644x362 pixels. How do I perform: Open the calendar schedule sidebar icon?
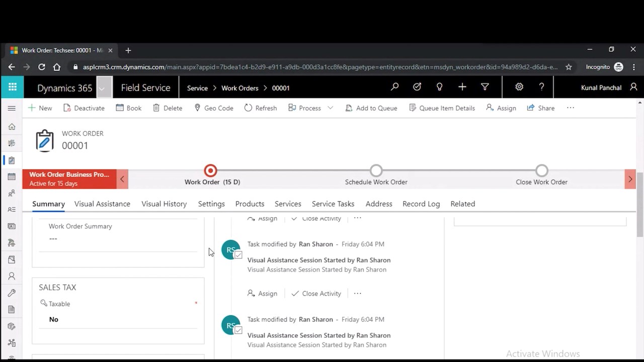pos(12,176)
